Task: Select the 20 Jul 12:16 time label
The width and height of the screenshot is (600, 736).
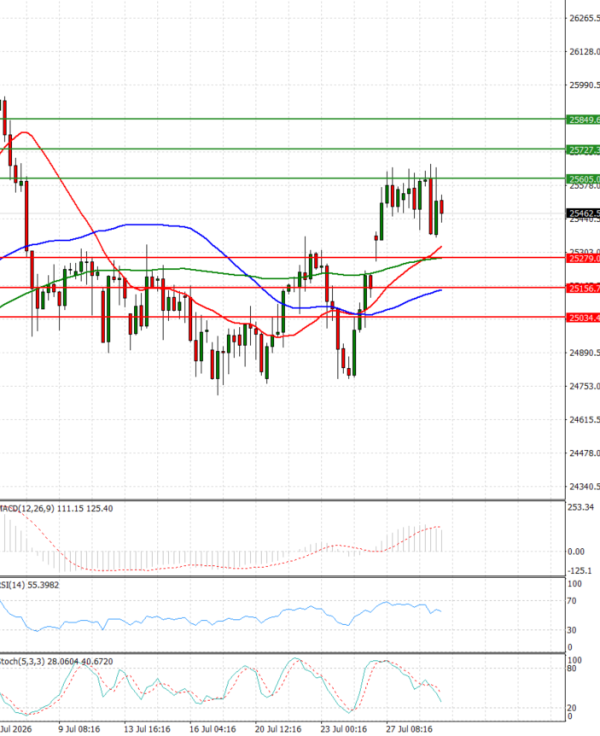Action: point(278,729)
